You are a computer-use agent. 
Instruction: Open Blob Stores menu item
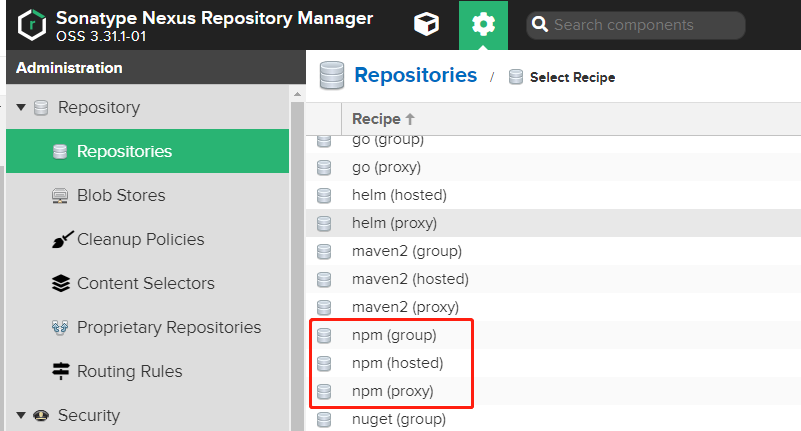[x=121, y=196]
